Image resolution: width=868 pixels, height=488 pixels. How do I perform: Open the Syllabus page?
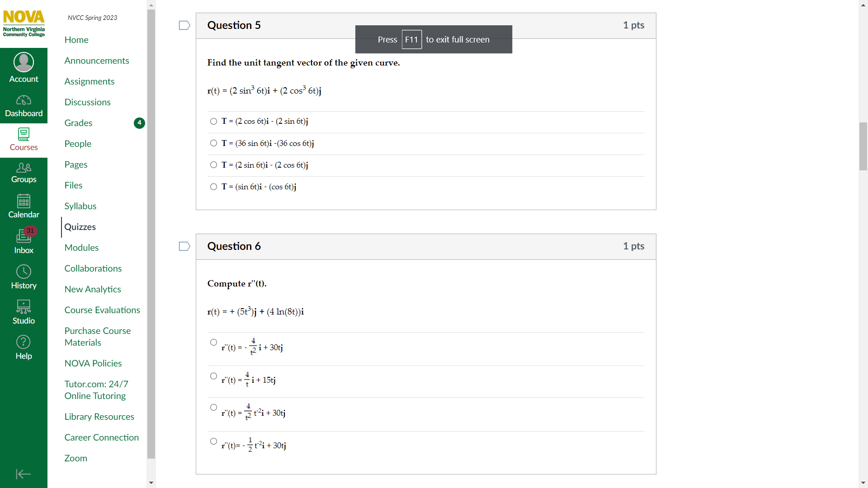pyautogui.click(x=80, y=206)
